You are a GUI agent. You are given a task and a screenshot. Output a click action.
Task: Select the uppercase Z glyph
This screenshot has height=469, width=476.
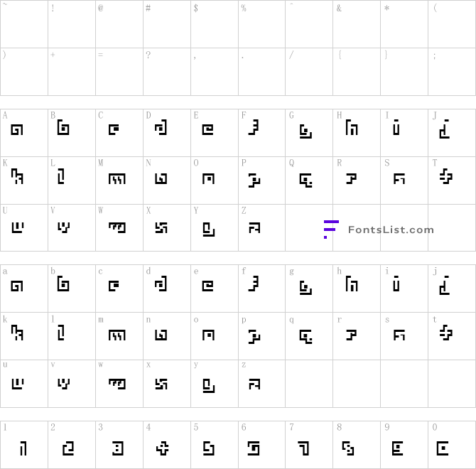[x=254, y=227]
